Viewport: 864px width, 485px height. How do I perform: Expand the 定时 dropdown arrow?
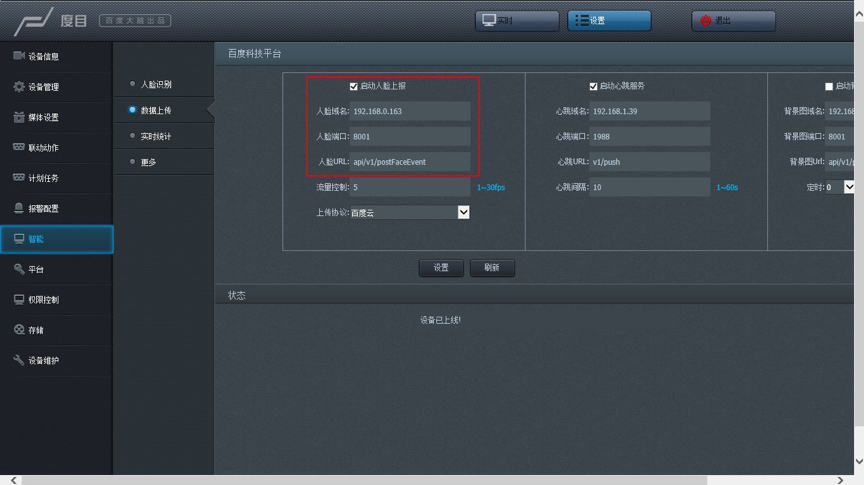pyautogui.click(x=849, y=187)
